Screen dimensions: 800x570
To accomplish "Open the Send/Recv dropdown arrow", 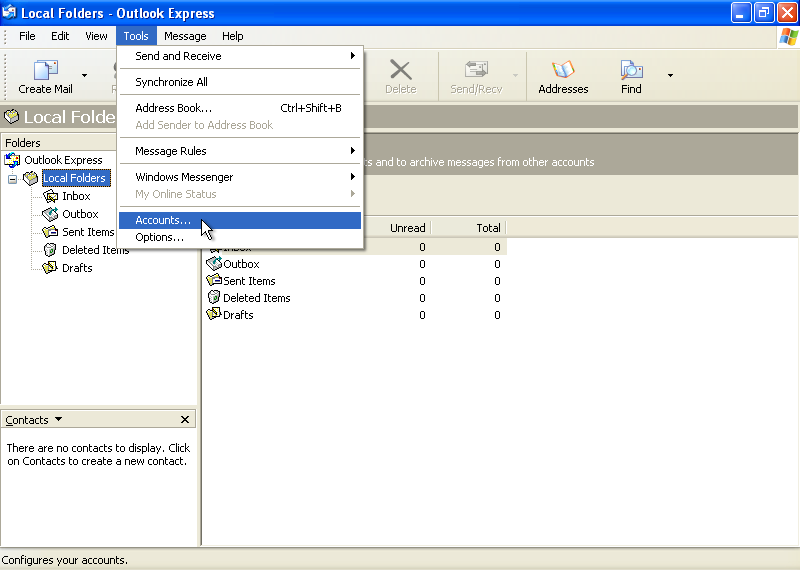I will 515,76.
